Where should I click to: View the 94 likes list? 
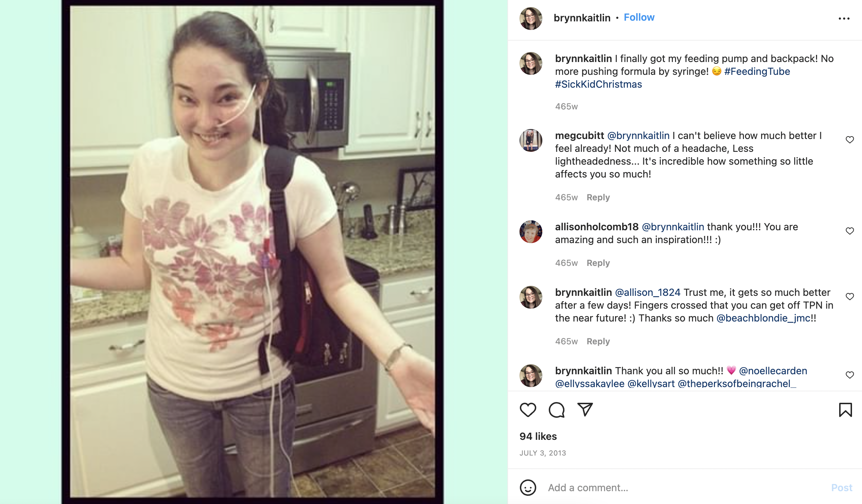[x=538, y=436]
